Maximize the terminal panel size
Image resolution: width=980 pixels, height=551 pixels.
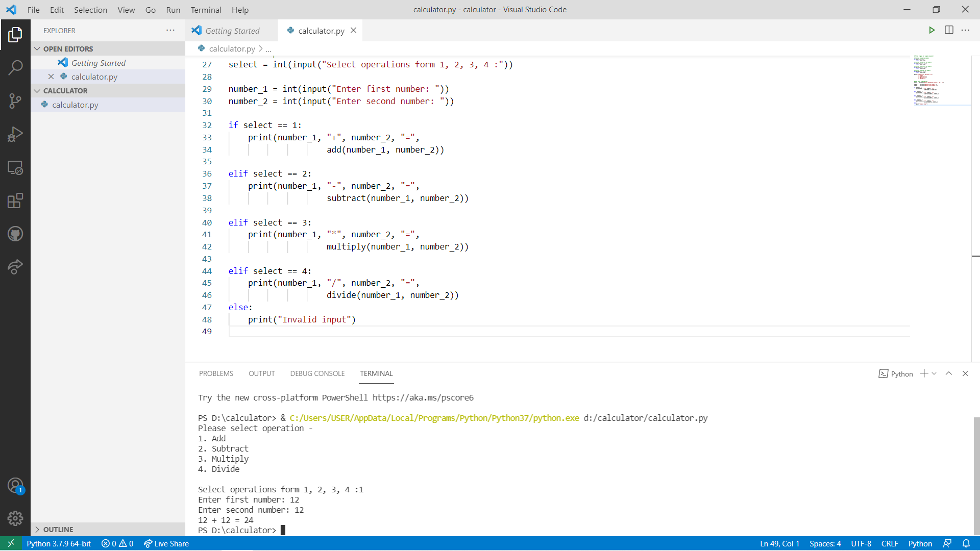click(949, 373)
